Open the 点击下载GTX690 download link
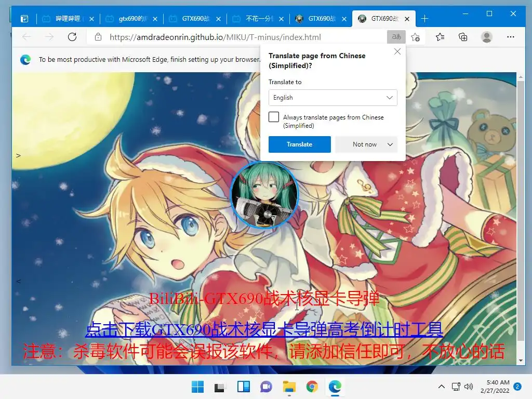 pyautogui.click(x=264, y=329)
